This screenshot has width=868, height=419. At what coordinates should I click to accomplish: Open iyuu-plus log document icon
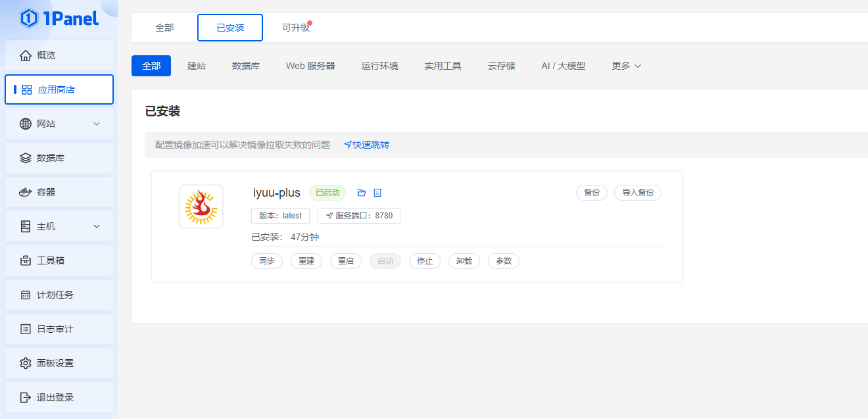377,193
